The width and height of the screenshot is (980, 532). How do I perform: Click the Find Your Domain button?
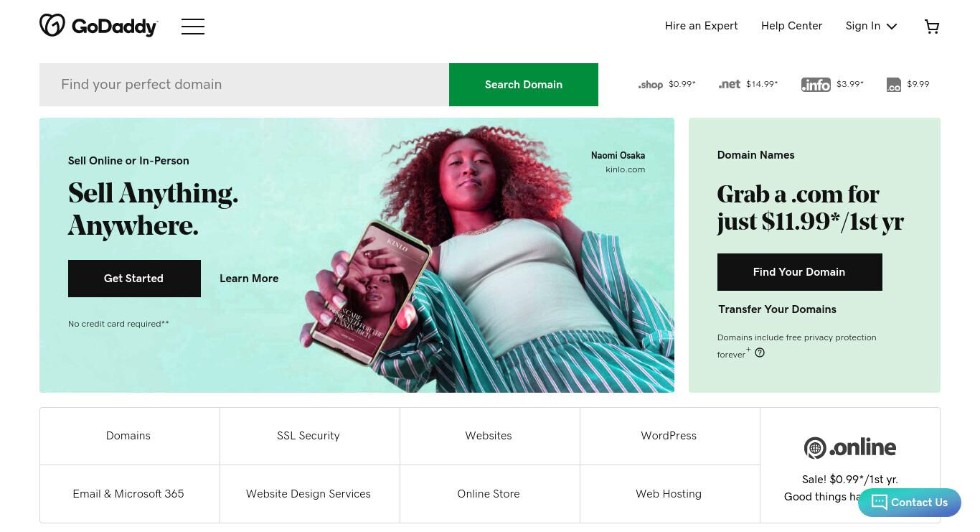pyautogui.click(x=799, y=272)
